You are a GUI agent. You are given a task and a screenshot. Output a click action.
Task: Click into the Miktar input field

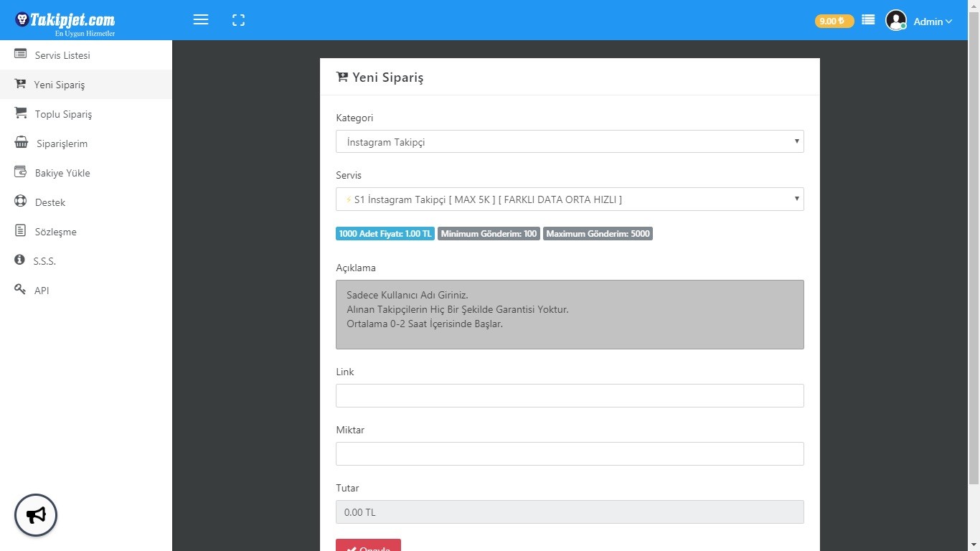click(x=570, y=453)
